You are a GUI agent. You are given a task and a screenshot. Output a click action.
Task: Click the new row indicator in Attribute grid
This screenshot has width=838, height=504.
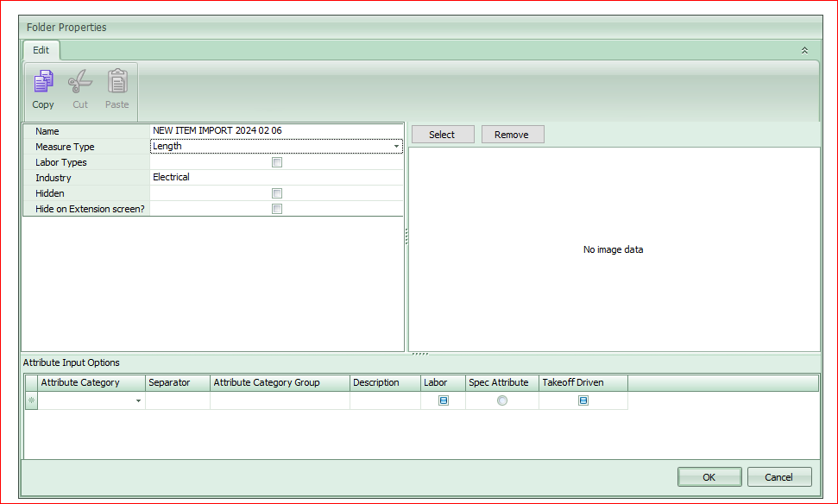tap(30, 400)
